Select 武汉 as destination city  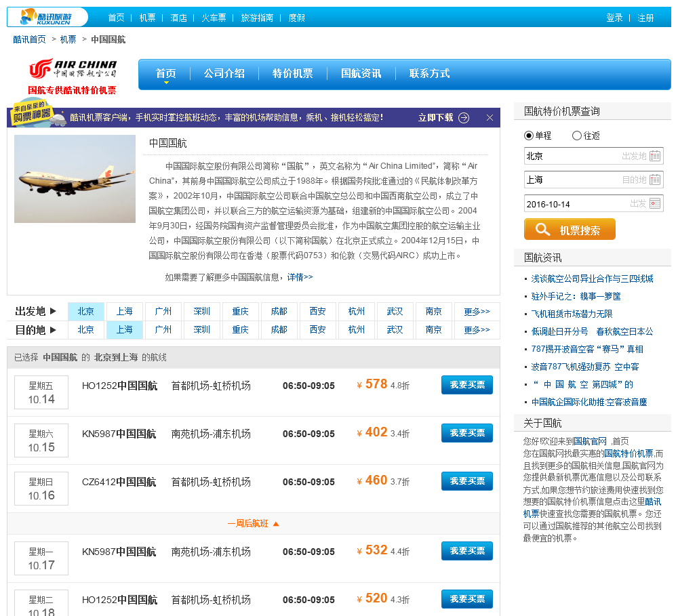[395, 330]
